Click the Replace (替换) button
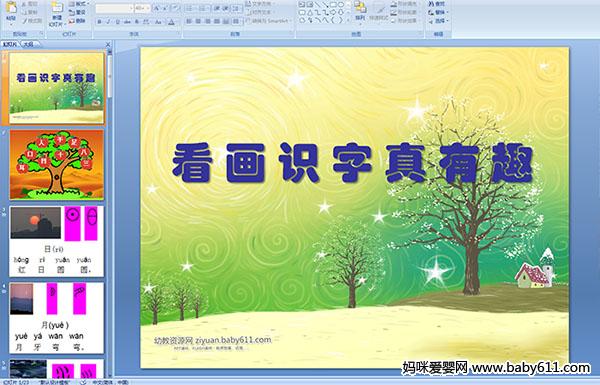The width and height of the screenshot is (600, 385). (437, 12)
